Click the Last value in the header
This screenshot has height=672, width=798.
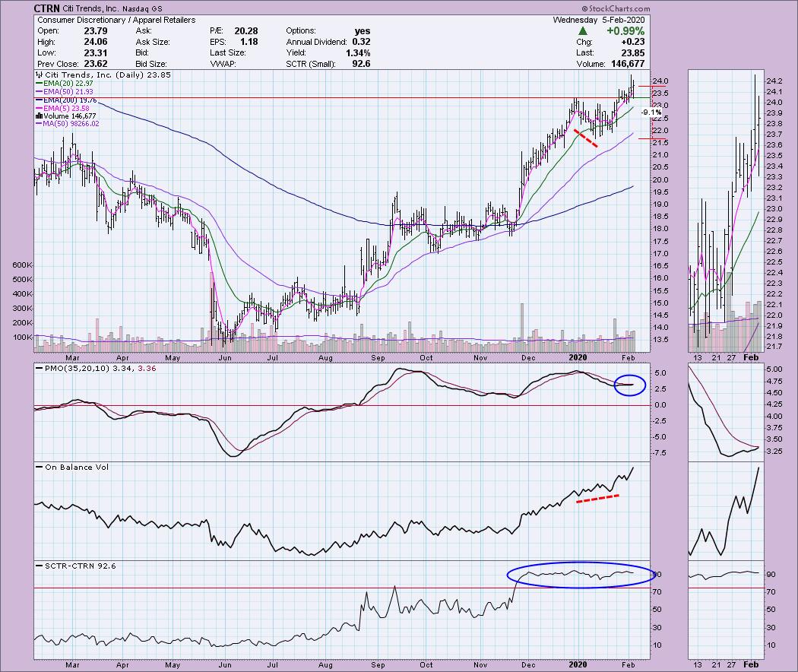[633, 53]
